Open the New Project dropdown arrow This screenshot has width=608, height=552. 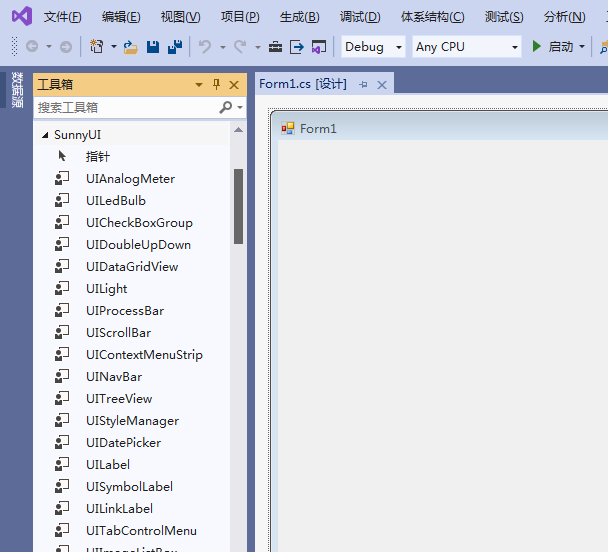click(x=114, y=47)
